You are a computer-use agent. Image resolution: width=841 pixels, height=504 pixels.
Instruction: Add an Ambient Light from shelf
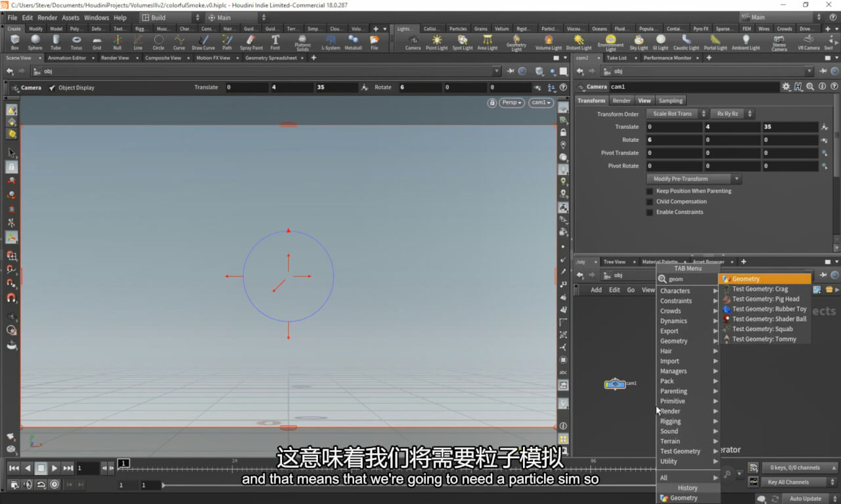pyautogui.click(x=746, y=43)
